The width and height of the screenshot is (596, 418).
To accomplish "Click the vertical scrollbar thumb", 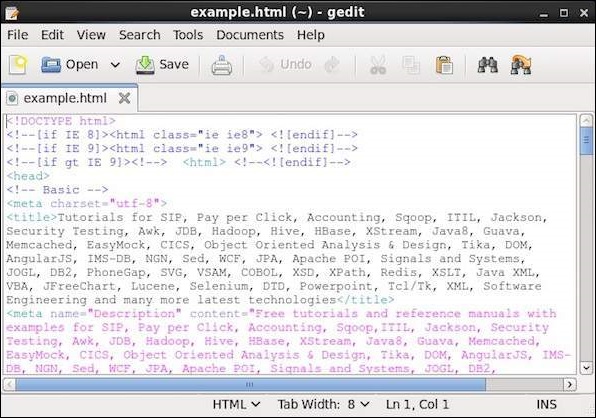I will [586, 141].
